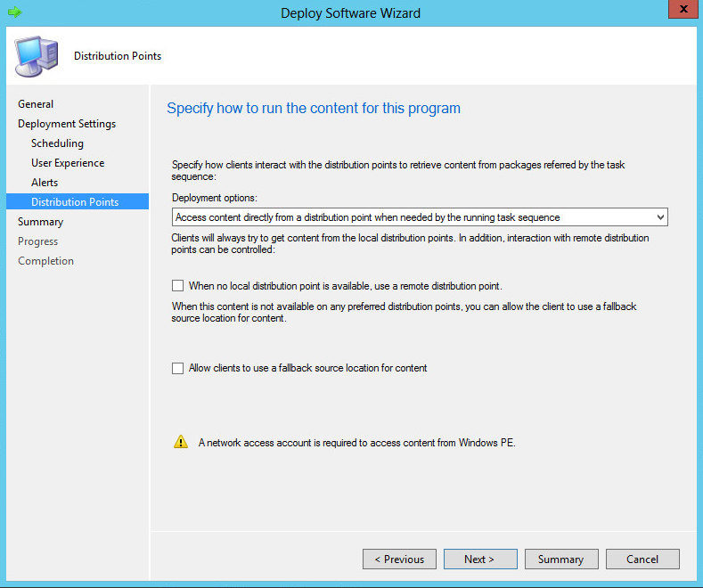Select Deployment Settings in the sidebar

tap(67, 124)
